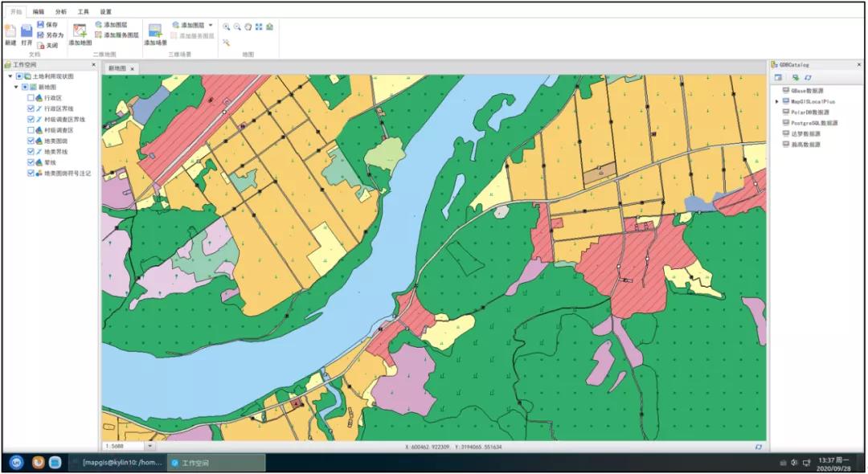Viewport: 868px width, 474px height.
Task: Enable the 行政区 layer checkbox
Action: pyautogui.click(x=31, y=97)
